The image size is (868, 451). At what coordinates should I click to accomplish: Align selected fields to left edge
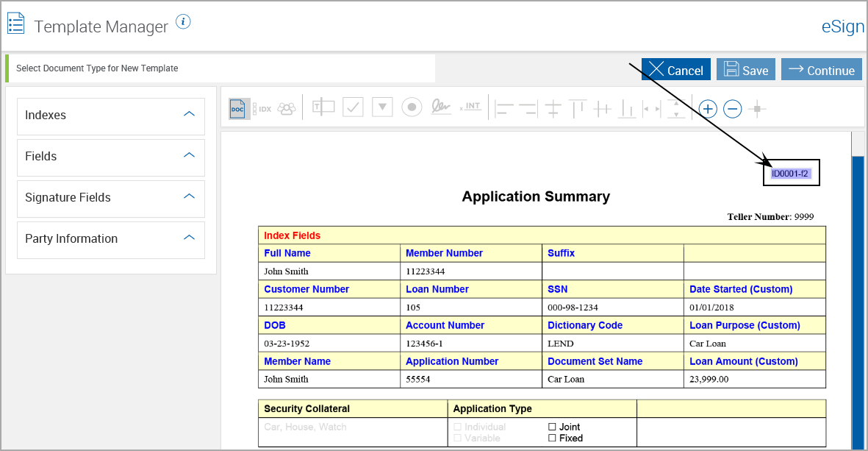coord(503,109)
